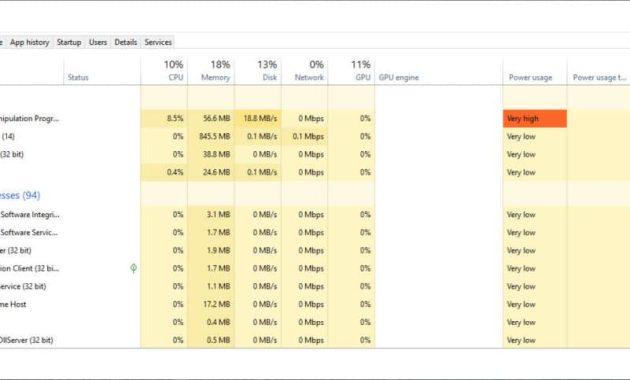Select the Details tab
Screen dimensions: 630x380
click(x=126, y=42)
